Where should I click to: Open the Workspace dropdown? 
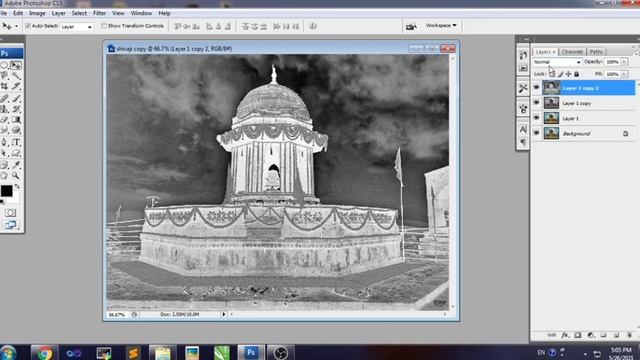coord(441,25)
